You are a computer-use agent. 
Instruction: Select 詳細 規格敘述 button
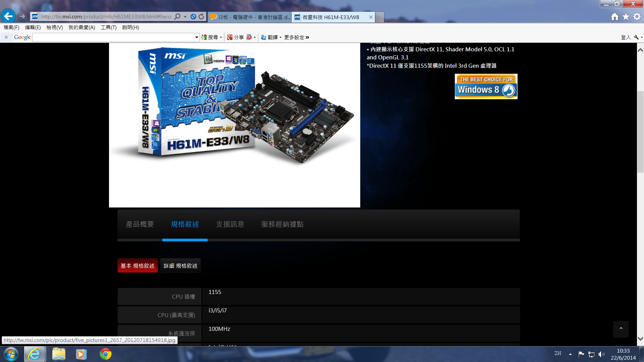[x=180, y=265]
